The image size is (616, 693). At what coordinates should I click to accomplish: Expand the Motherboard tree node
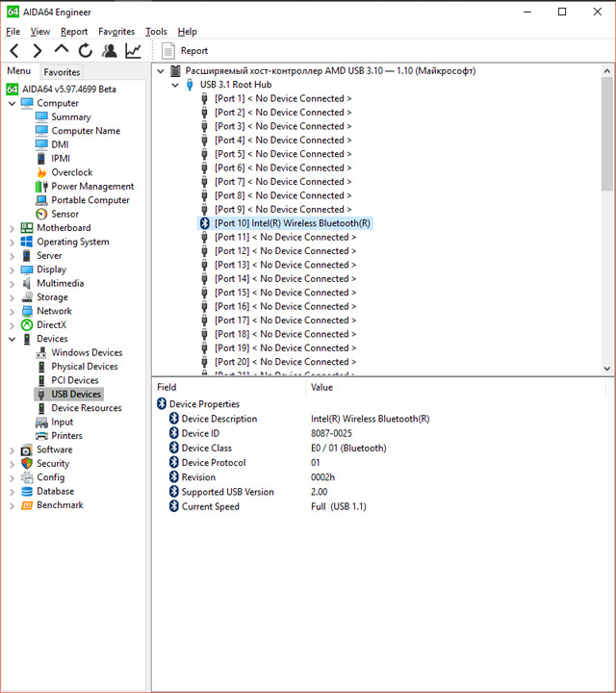coord(12,228)
